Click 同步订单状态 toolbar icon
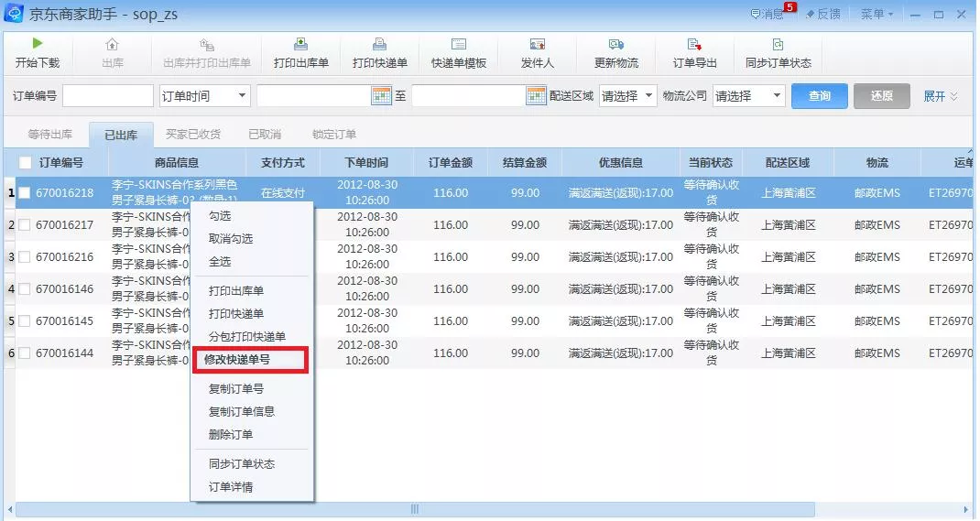Screen dimensions: 980x521 [778, 44]
